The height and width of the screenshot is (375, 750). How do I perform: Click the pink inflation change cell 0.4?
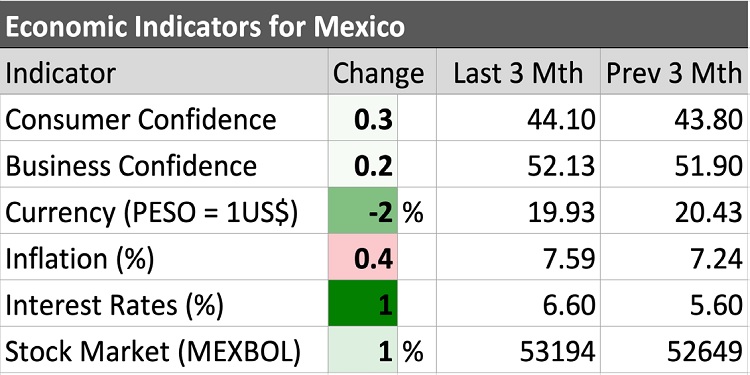[x=363, y=257]
